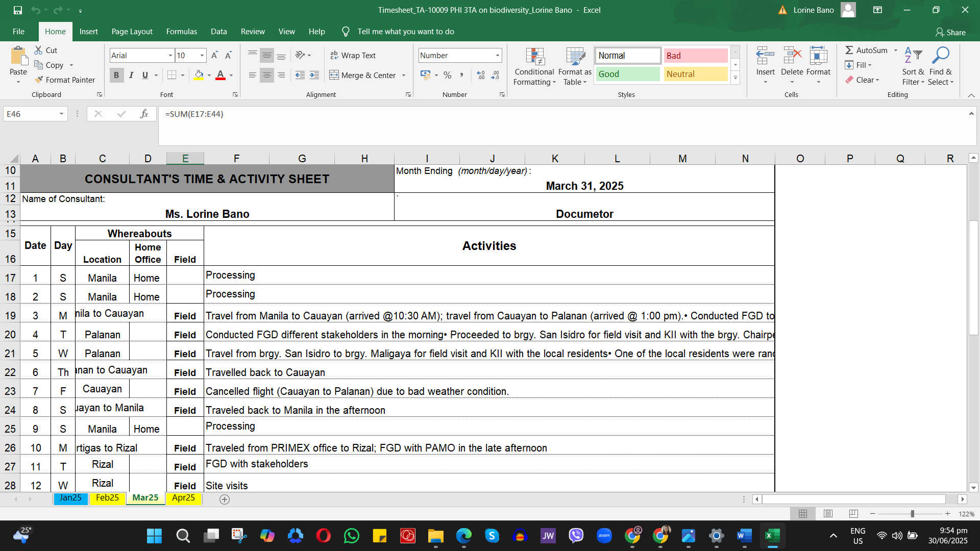Toggle Italic formatting
Image resolution: width=980 pixels, height=551 pixels.
131,75
